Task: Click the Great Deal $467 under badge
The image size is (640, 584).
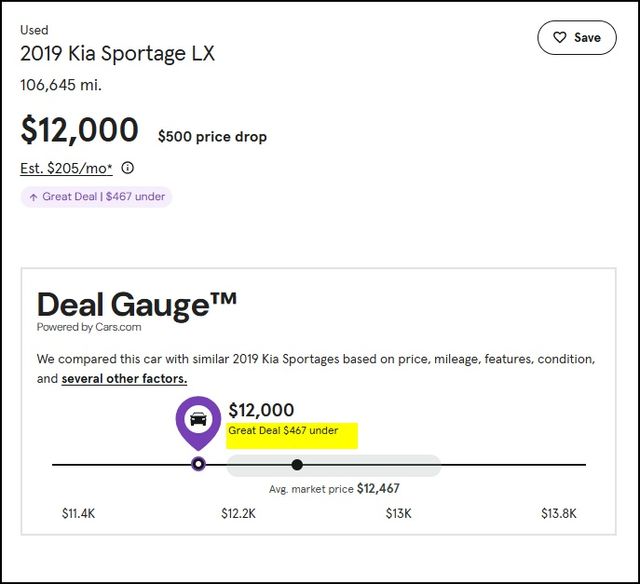Action: 96,197
